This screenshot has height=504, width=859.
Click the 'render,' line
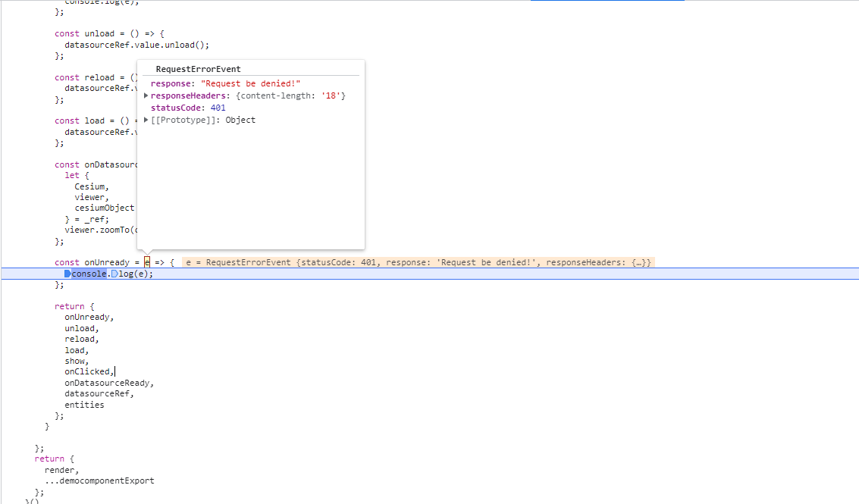[x=62, y=470]
